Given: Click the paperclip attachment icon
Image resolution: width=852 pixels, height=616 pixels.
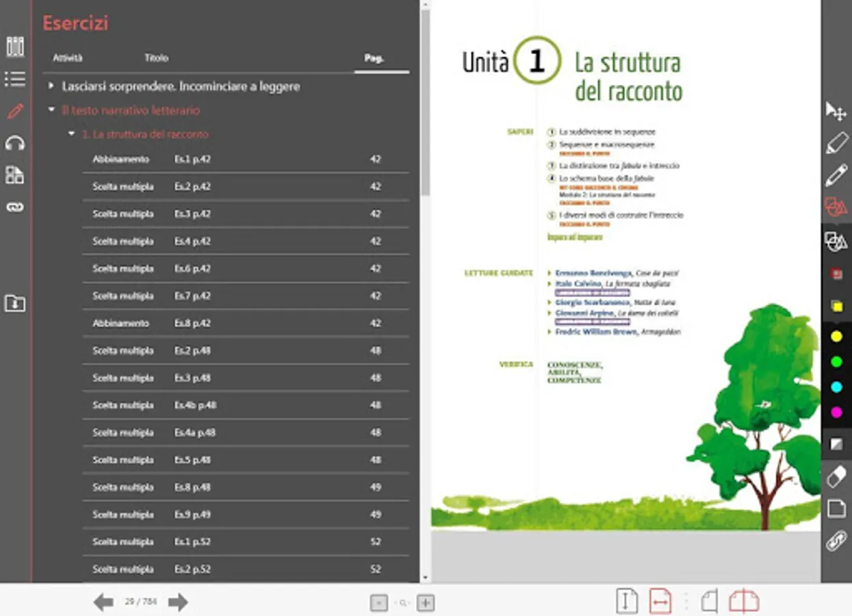Looking at the screenshot, I should point(836,540).
